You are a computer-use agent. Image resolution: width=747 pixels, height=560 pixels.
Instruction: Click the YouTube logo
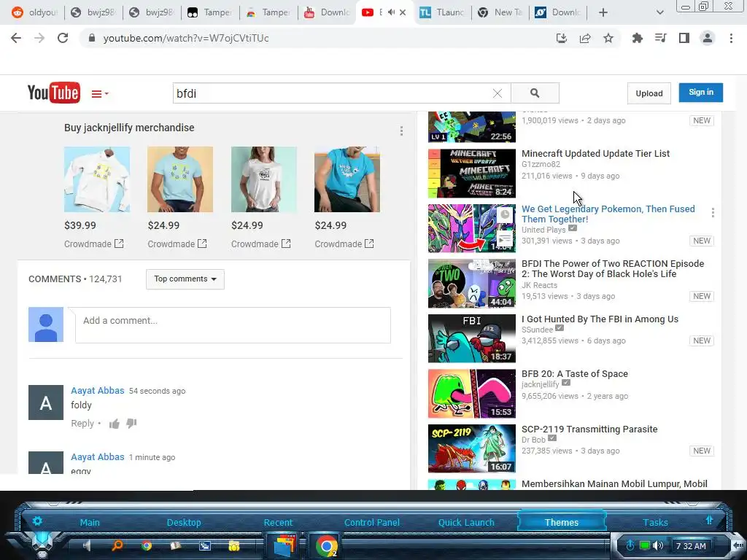[54, 93]
